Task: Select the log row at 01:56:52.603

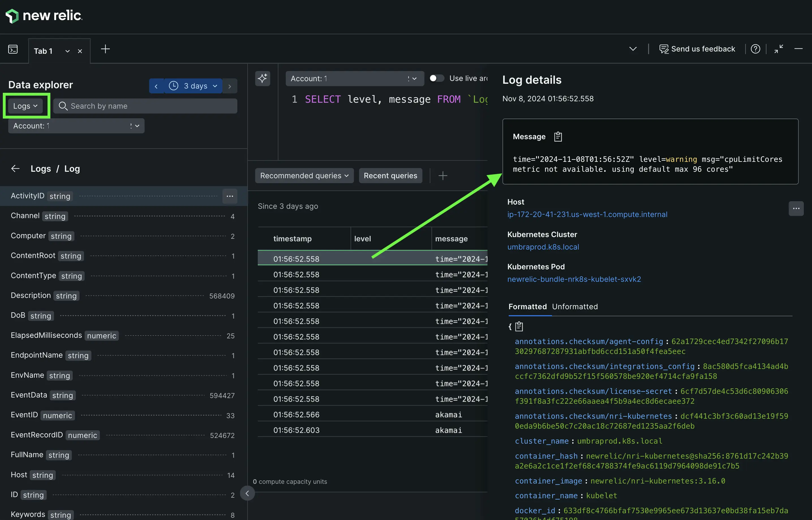Action: point(372,430)
